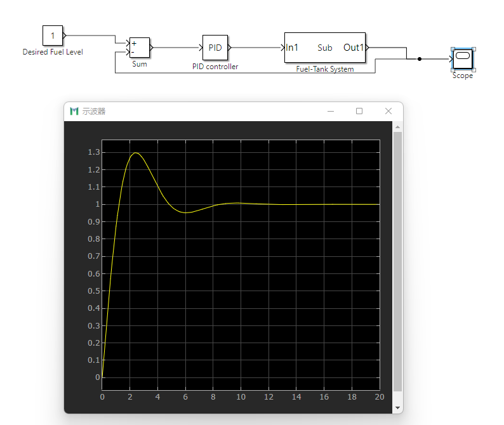The width and height of the screenshot is (504, 425).
Task: Select the Fuel-Tank System subsystem block
Action: tap(325, 48)
